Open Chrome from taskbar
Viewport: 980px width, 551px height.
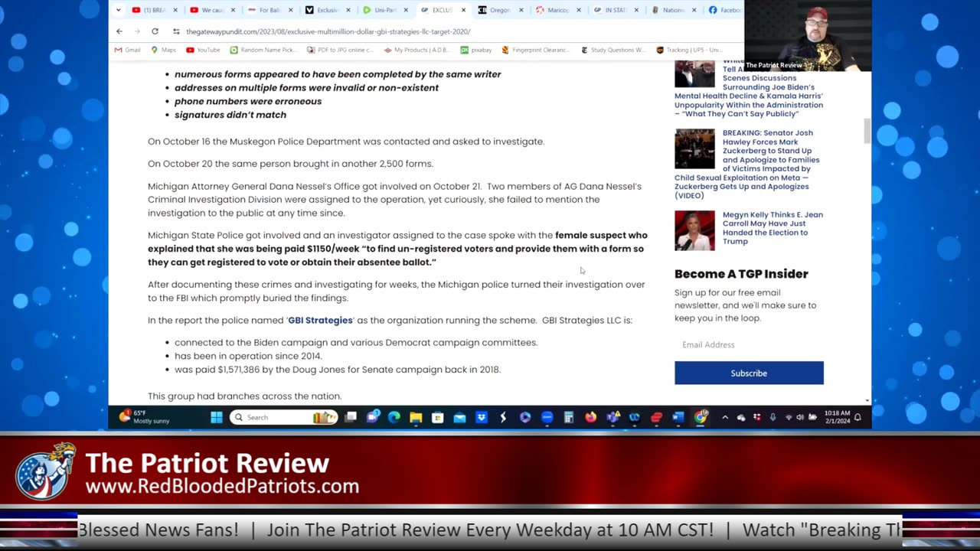click(x=701, y=417)
